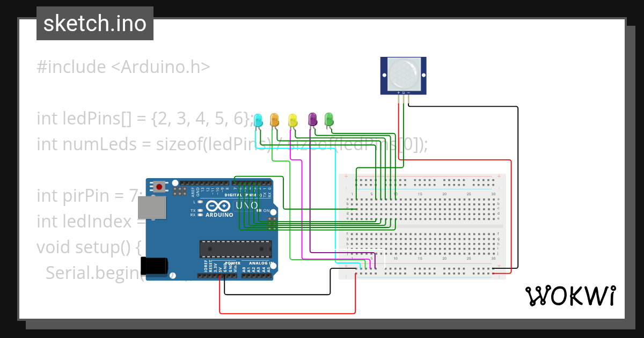Viewport: 644px width, 338px height.
Task: Click the #include <Arduino.h> code line
Action: click(x=123, y=67)
